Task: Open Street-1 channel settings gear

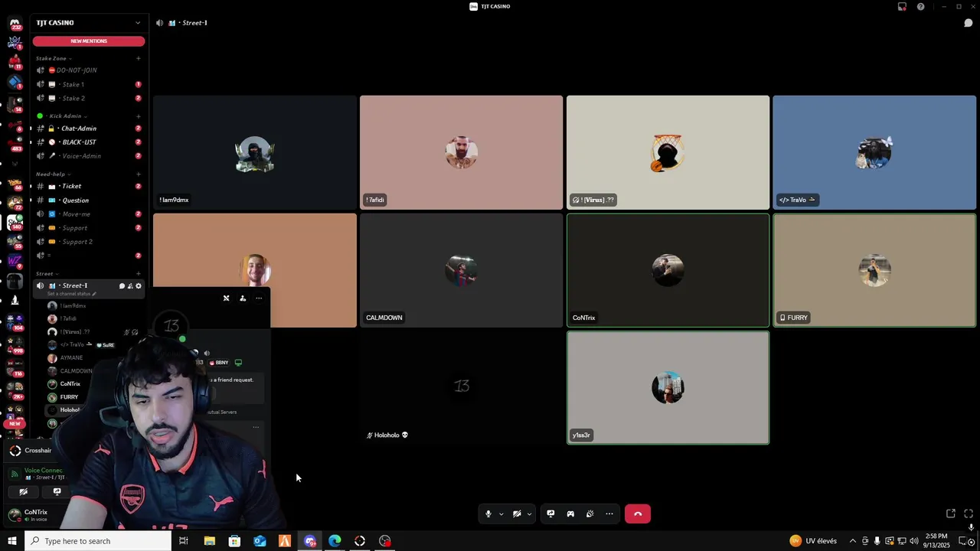Action: pyautogui.click(x=139, y=286)
